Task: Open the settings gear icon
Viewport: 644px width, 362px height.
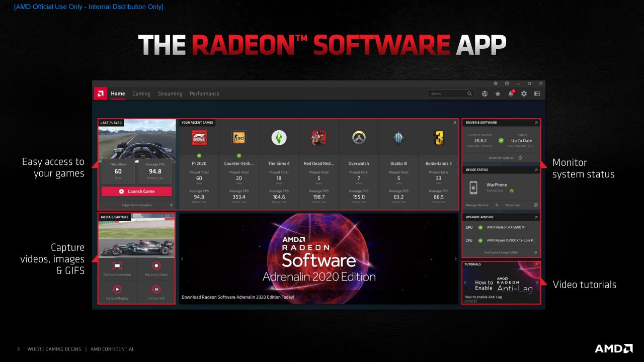Action: tap(524, 94)
